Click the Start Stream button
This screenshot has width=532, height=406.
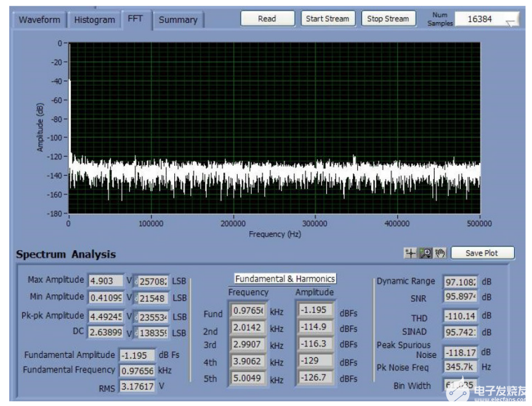click(328, 18)
